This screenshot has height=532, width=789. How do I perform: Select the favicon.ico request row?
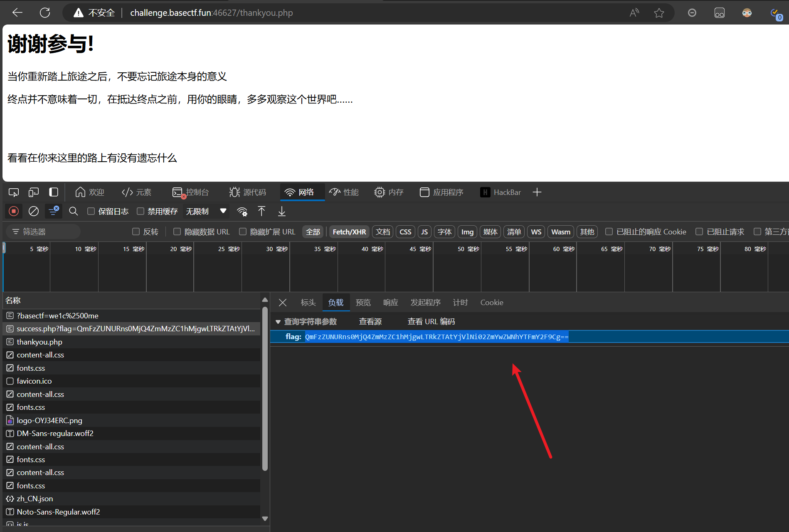tap(132, 381)
